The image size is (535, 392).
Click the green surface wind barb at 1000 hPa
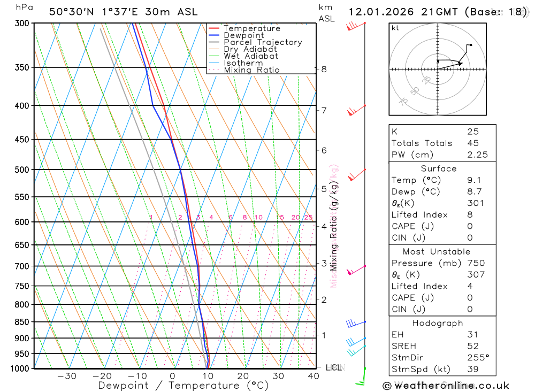point(362,376)
